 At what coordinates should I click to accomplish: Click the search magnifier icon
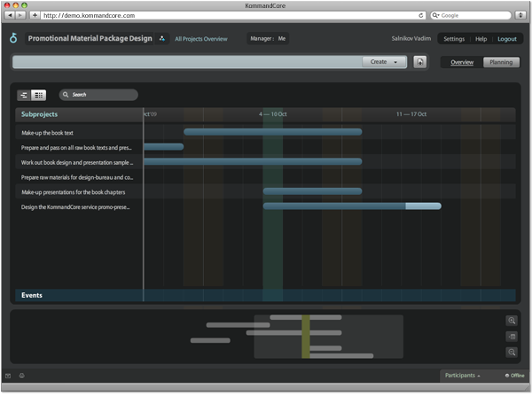point(66,95)
